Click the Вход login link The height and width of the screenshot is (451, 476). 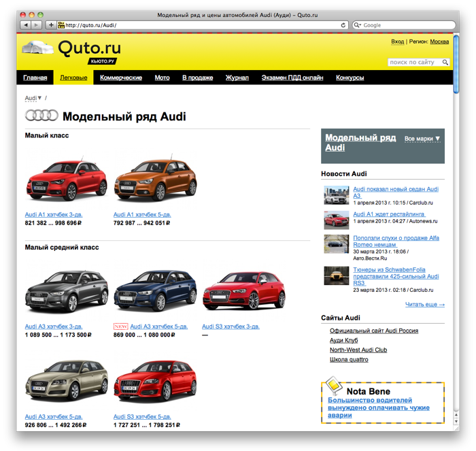click(x=397, y=41)
